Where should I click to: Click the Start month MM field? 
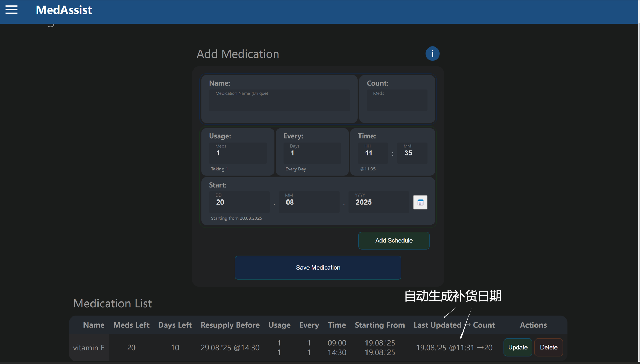309,202
